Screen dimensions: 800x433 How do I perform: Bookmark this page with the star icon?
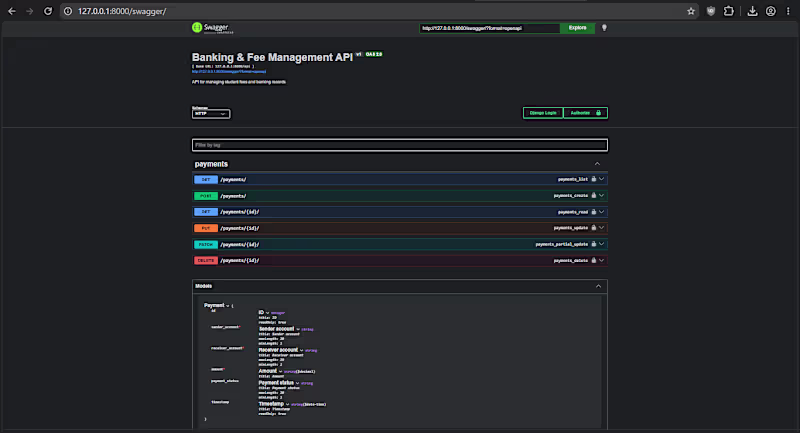pyautogui.click(x=691, y=11)
